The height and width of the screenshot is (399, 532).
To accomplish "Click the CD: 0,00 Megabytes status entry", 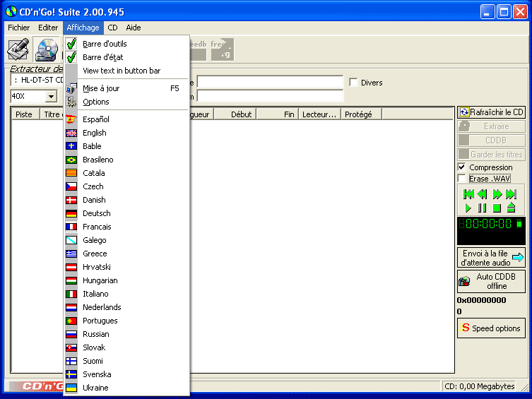I will click(480, 386).
